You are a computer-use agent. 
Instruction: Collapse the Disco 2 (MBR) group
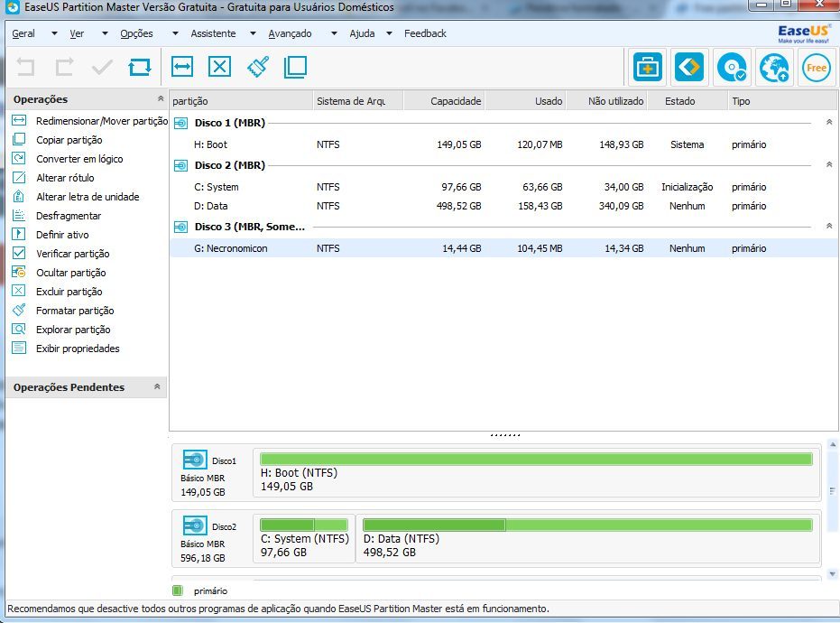[829, 164]
